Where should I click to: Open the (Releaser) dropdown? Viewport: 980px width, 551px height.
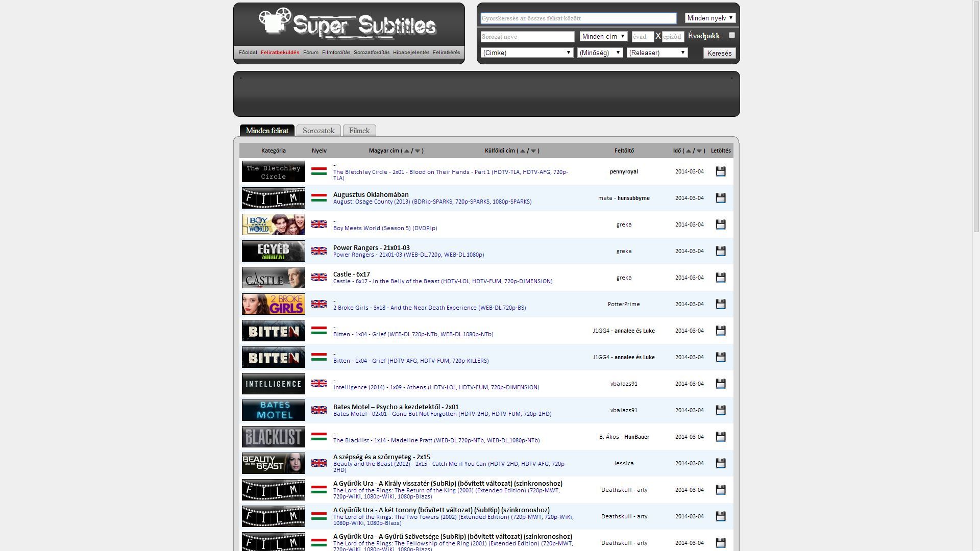tap(657, 53)
